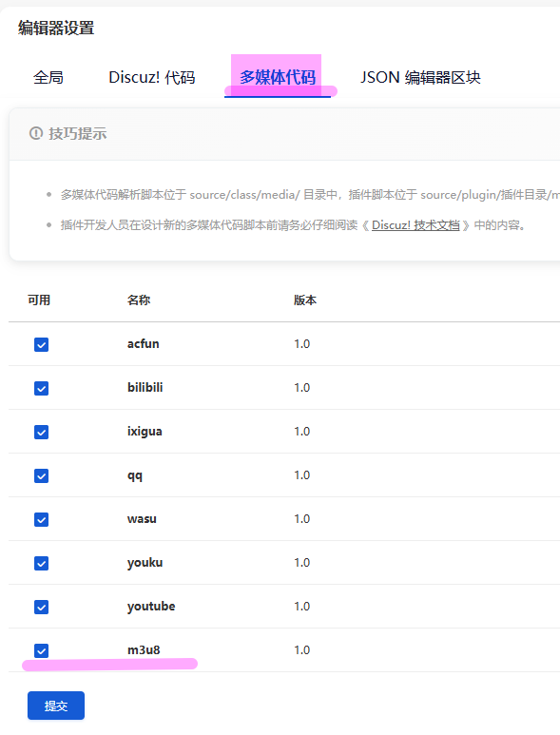560x735 pixels.
Task: Toggle the wasu checkbox off
Action: tap(41, 519)
